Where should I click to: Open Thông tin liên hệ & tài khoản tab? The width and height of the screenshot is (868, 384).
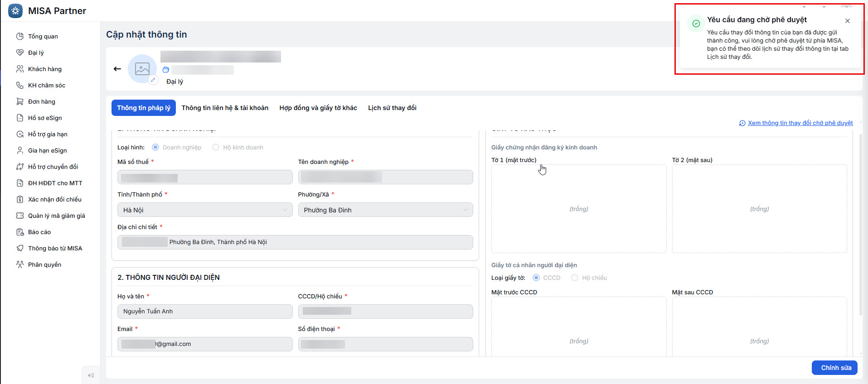[225, 108]
